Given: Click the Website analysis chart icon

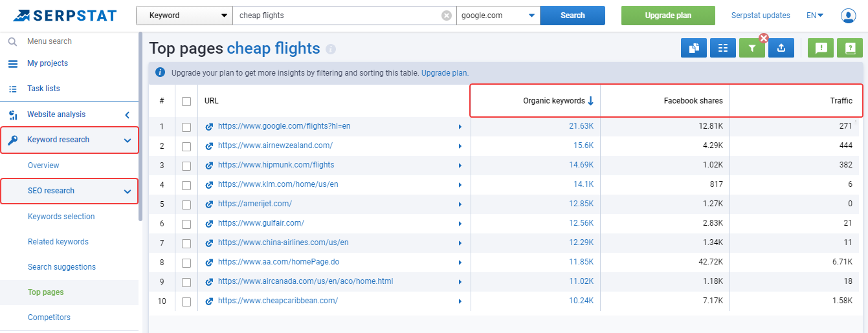Looking at the screenshot, I should [12, 114].
